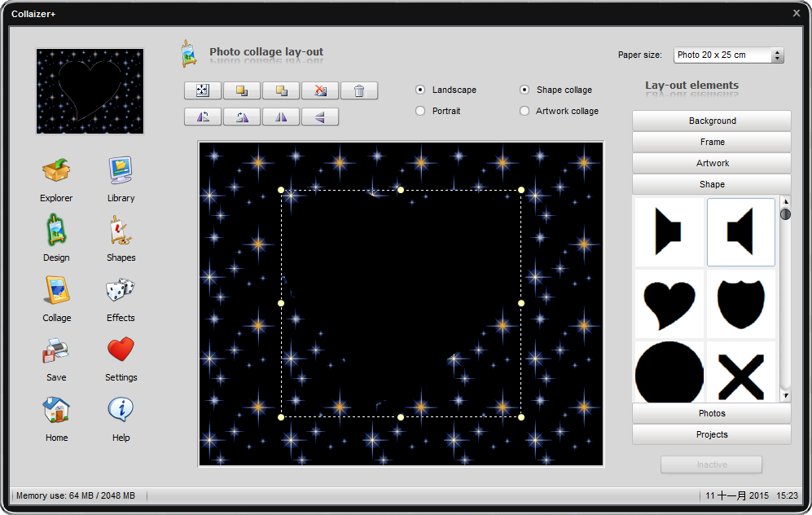812x515 pixels.
Task: Click the Inactive button
Action: 711,464
